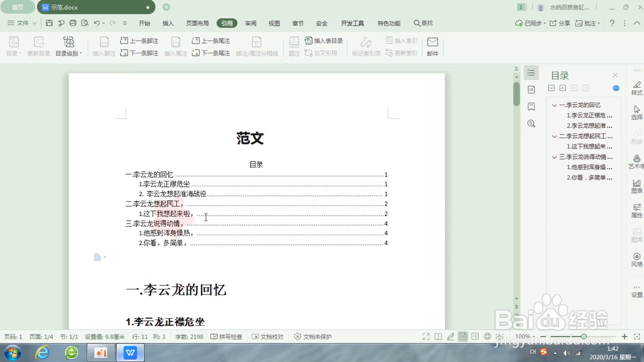Collapse the 一.李云龙的回忆 heading in navigation pane
The width and height of the screenshot is (644, 362).
(x=554, y=105)
